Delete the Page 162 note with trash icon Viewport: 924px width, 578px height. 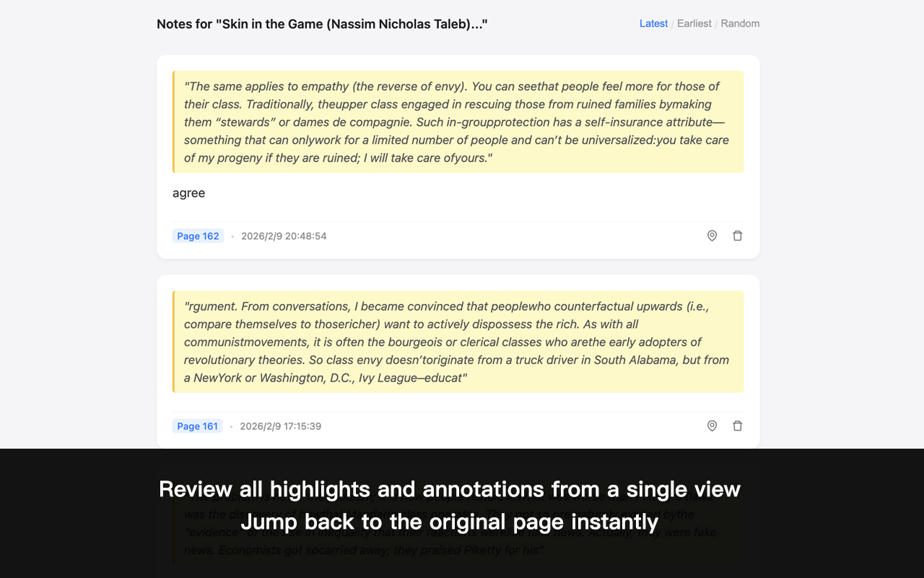[x=737, y=236]
